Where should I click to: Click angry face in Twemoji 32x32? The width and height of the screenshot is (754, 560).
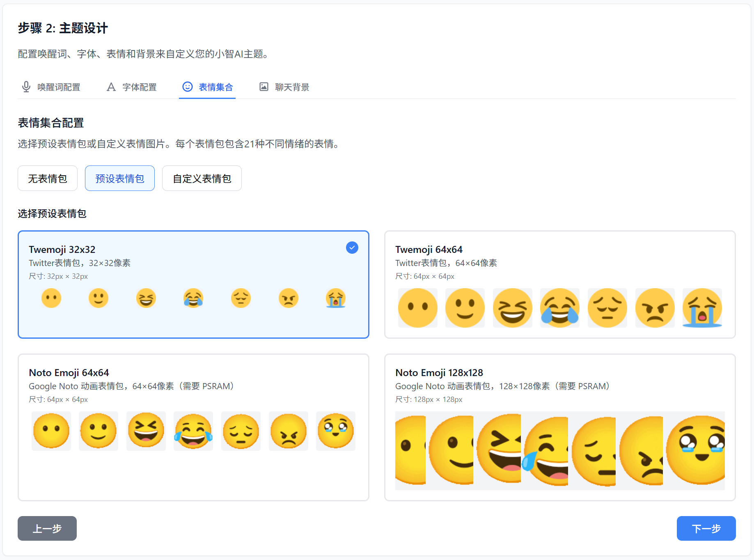point(289,298)
